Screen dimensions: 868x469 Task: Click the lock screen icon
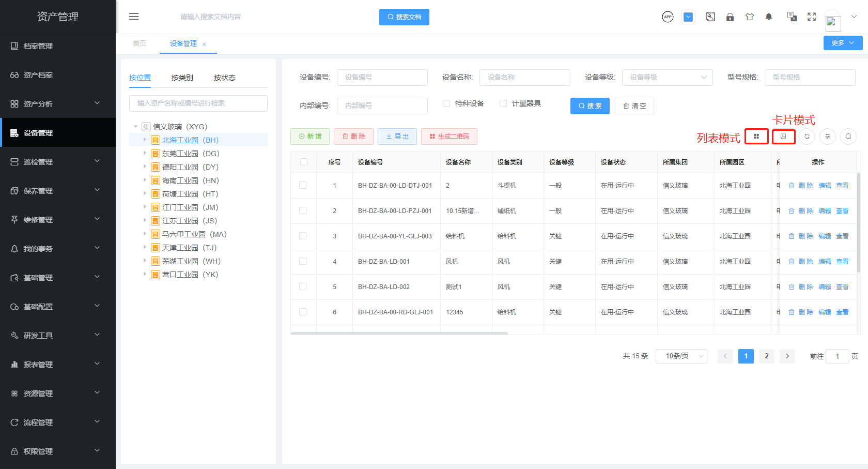click(x=730, y=17)
